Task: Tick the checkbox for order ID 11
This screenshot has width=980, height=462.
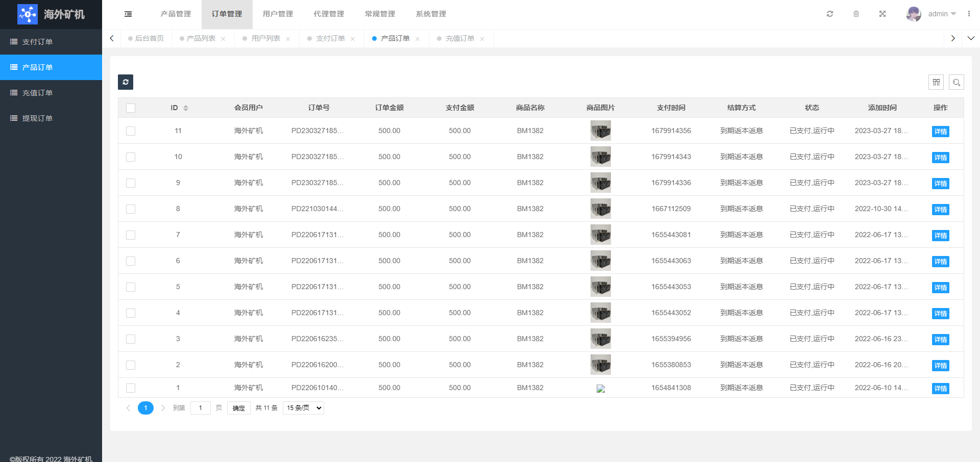Action: click(131, 131)
